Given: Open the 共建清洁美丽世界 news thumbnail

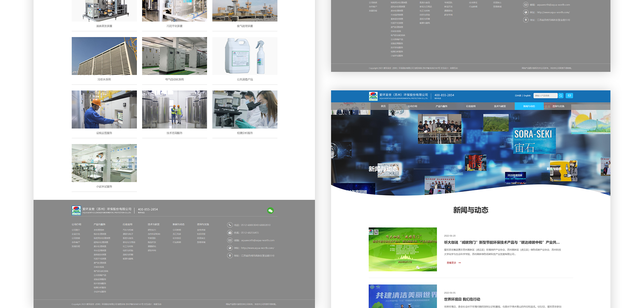Looking at the screenshot, I should (x=403, y=296).
